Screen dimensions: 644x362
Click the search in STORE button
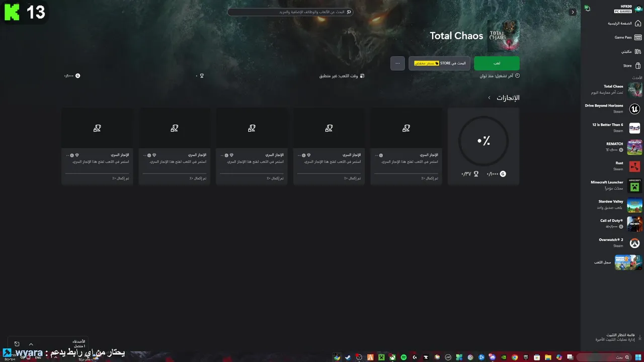point(440,63)
